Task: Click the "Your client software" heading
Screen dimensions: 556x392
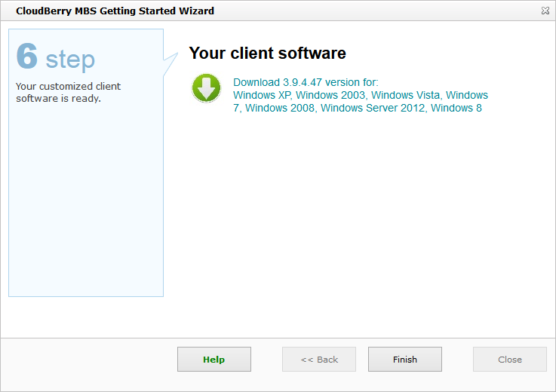Action: click(x=267, y=54)
